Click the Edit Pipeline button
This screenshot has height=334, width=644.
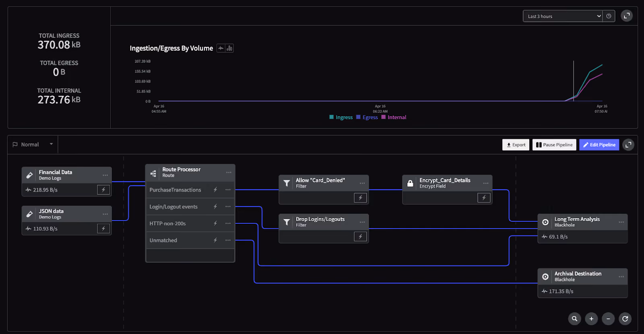point(599,145)
